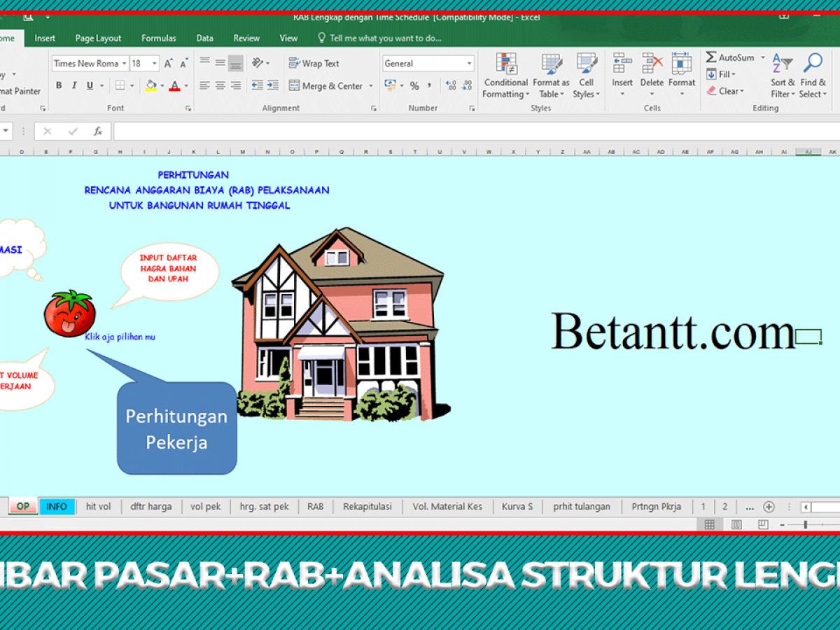Increase font size with the larger A
This screenshot has width=840, height=630.
168,64
